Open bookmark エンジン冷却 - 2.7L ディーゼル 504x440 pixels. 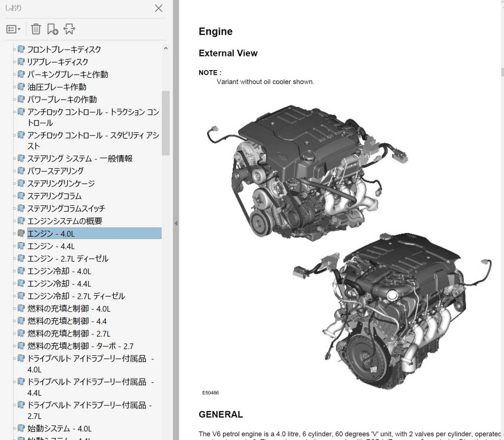(x=76, y=296)
